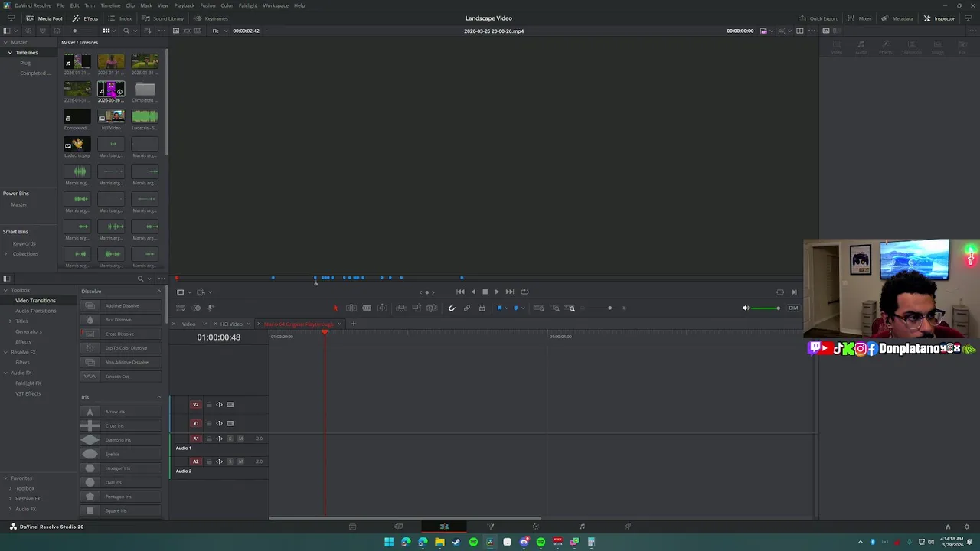Switch to the Cut page
Image resolution: width=980 pixels, height=551 pixels.
[398, 527]
